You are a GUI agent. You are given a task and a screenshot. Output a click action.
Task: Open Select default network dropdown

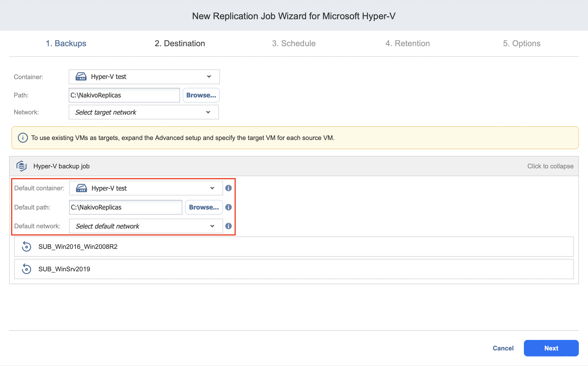click(x=146, y=226)
